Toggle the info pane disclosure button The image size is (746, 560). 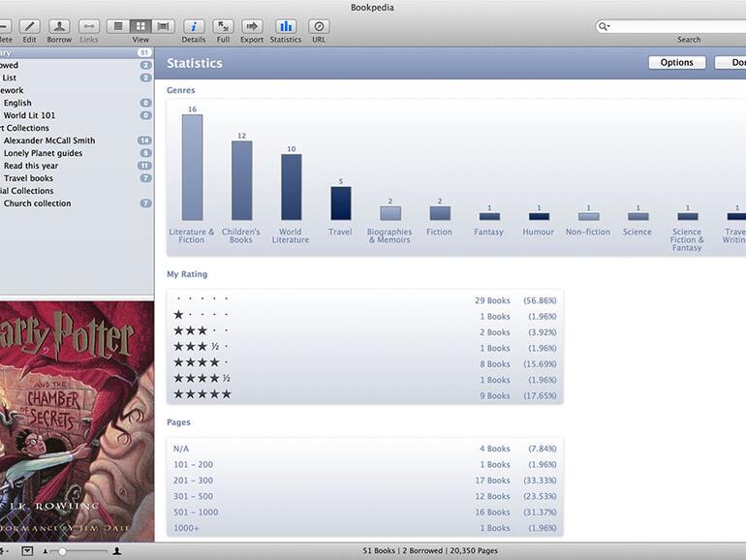(27, 550)
